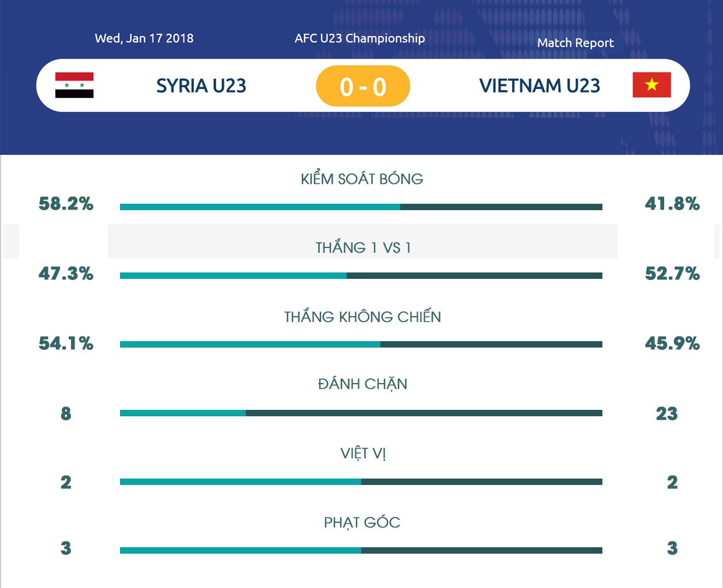Select the THẮNG 1 VS 1 row heading
This screenshot has height=588, width=723.
pyautogui.click(x=363, y=247)
